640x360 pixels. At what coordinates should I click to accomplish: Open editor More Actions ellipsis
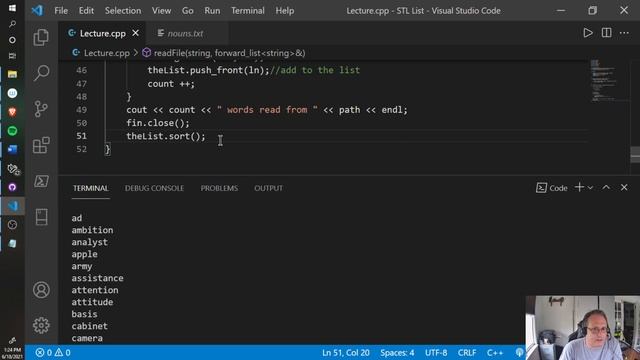pos(624,33)
